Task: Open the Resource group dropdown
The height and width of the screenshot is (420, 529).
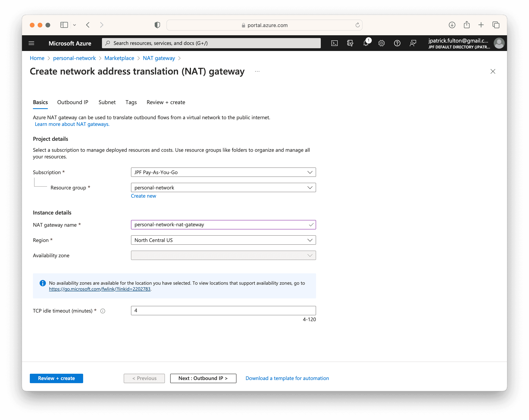Action: click(223, 188)
